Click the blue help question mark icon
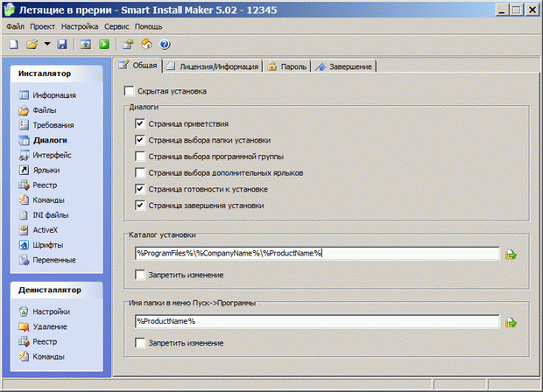 [164, 44]
